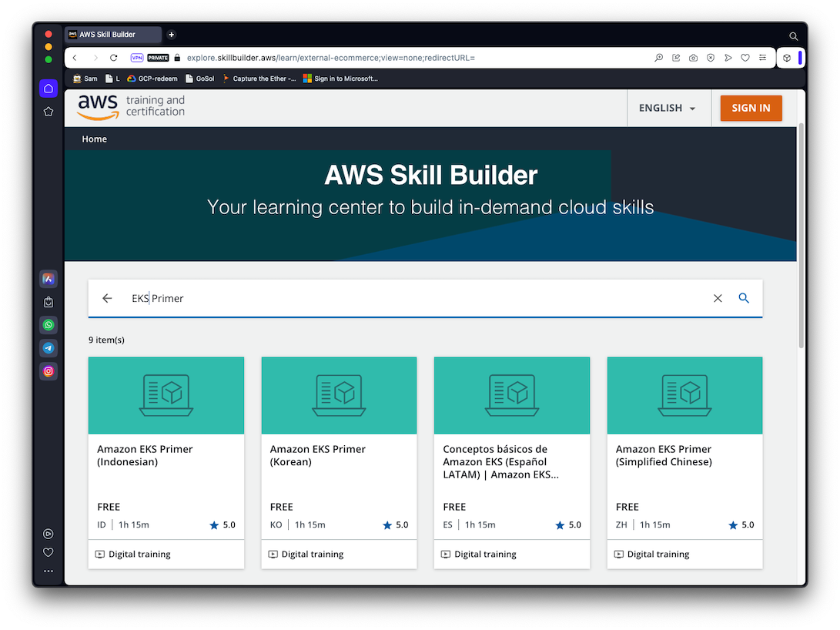
Task: Click the SIGN IN button
Action: click(751, 109)
